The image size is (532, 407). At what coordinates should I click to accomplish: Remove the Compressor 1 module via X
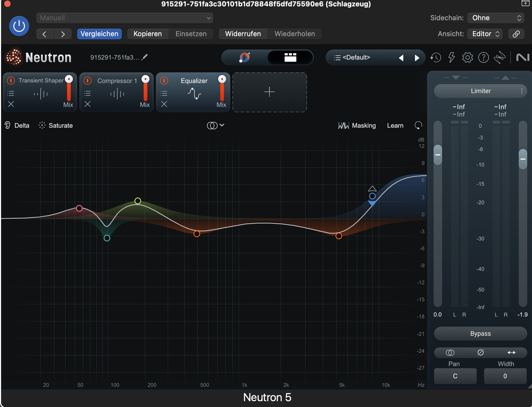[88, 104]
